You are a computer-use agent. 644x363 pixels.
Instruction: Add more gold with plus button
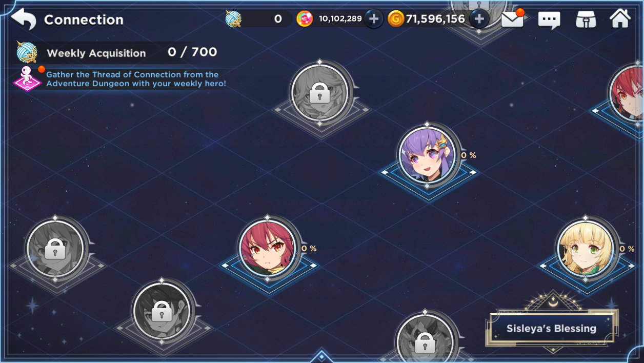coord(479,19)
